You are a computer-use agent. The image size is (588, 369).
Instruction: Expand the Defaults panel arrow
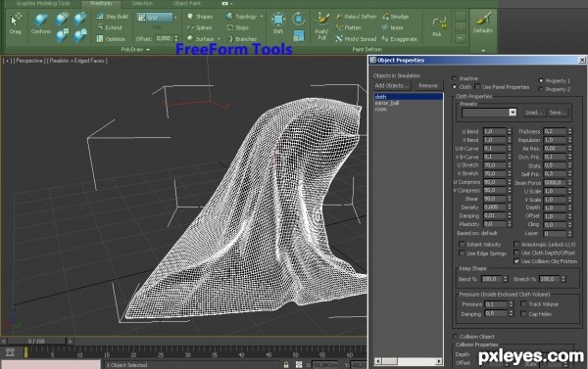click(483, 51)
